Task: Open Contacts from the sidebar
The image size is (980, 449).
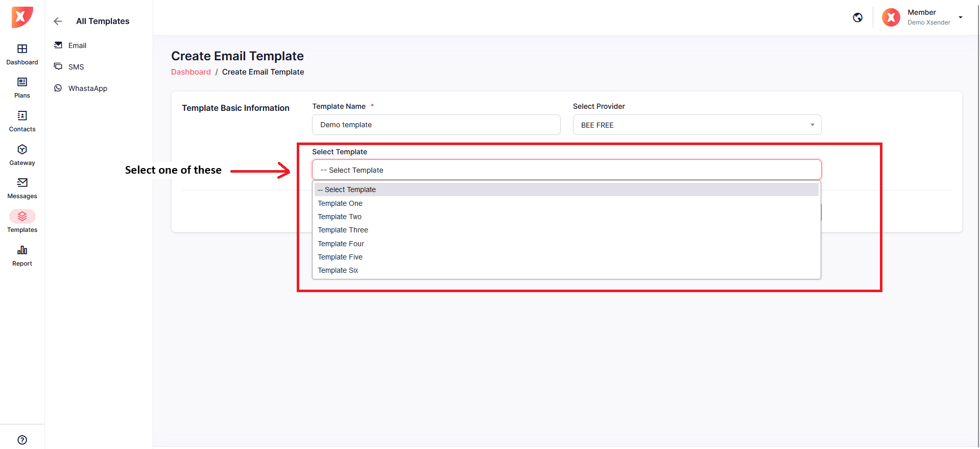Action: coord(22,122)
